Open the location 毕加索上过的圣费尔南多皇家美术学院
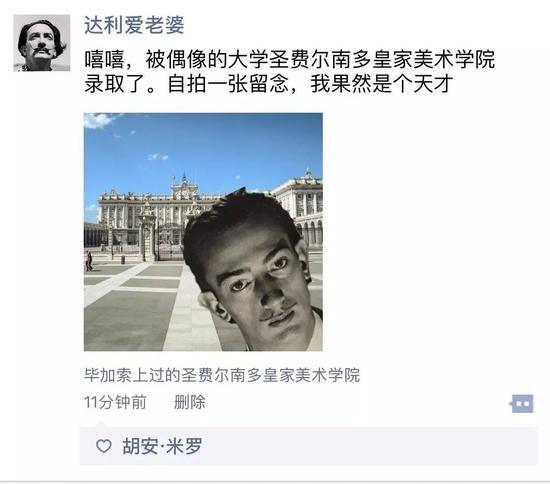This screenshot has height=484, width=550. tap(222, 375)
